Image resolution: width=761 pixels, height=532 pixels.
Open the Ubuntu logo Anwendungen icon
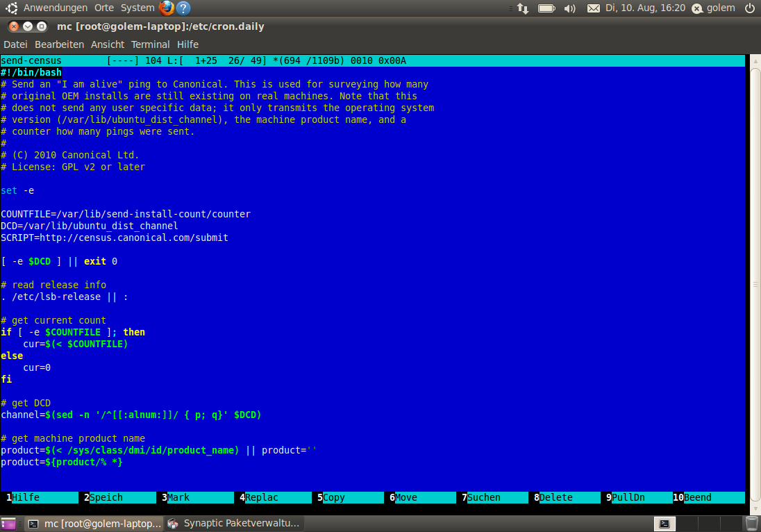(12, 8)
